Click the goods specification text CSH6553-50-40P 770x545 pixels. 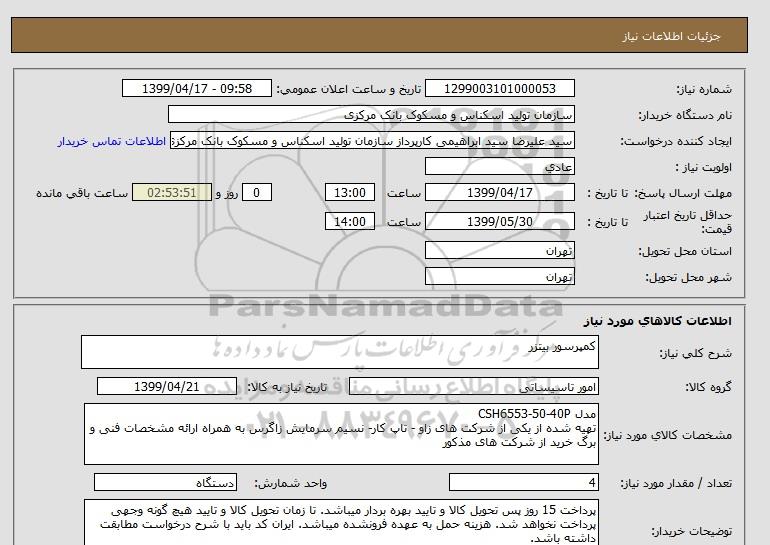(524, 414)
